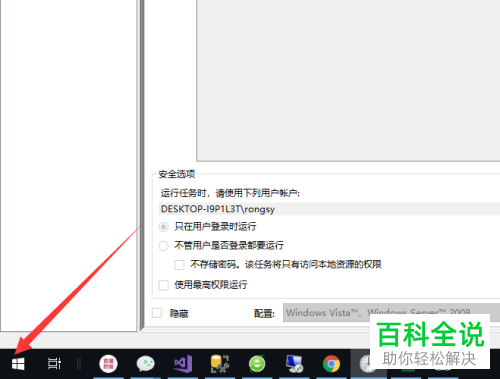Viewport: 500px width, 379px height.
Task: Check 不存储密码 checkbox
Action: coord(179,265)
